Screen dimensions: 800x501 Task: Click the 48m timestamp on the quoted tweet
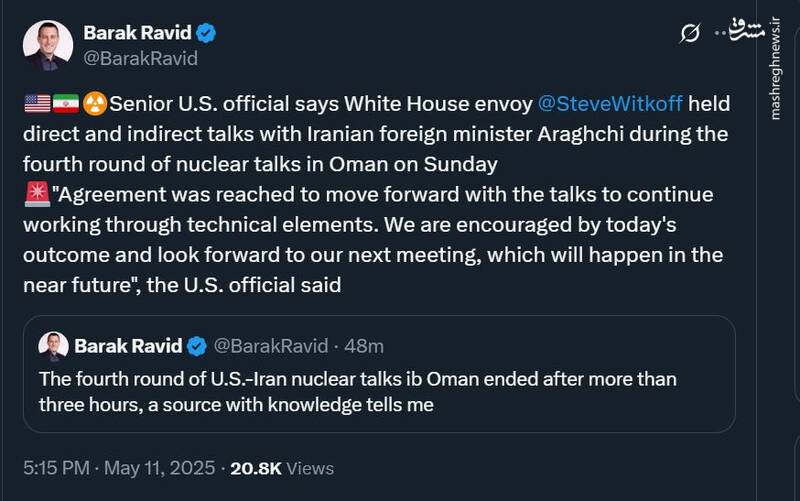coord(364,346)
